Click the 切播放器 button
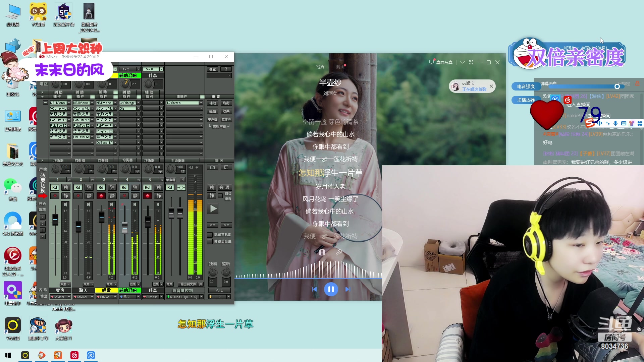Image resolution: width=644 pixels, height=362 pixels. pyautogui.click(x=526, y=100)
